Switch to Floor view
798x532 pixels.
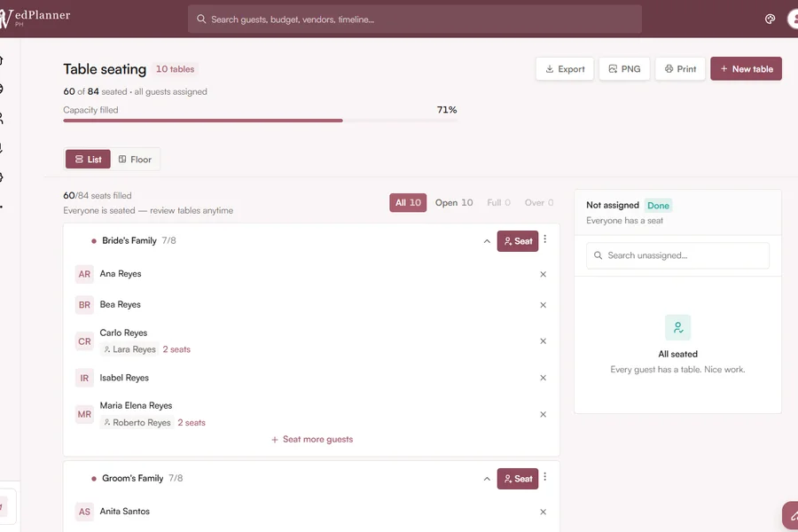135,160
